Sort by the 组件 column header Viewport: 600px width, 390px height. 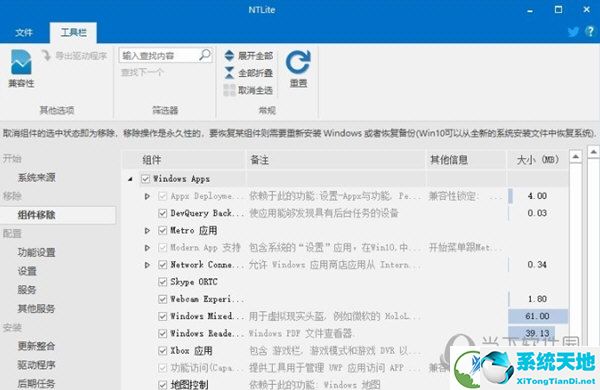coord(184,160)
